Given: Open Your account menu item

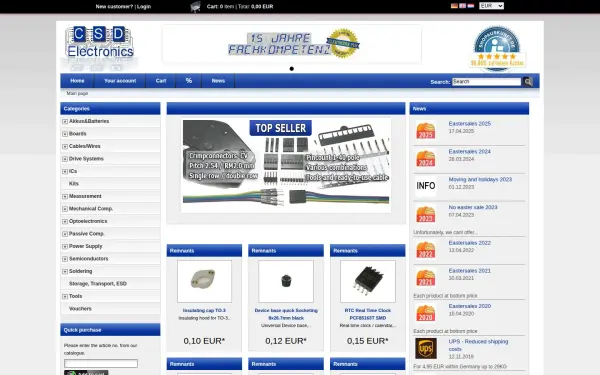Looking at the screenshot, I should point(120,81).
